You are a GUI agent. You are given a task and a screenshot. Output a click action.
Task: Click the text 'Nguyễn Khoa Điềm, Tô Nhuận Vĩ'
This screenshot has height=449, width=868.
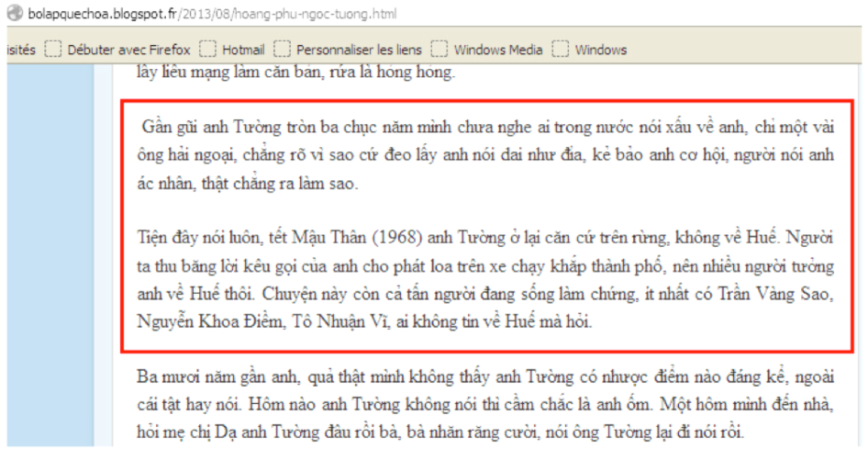pos(262,320)
